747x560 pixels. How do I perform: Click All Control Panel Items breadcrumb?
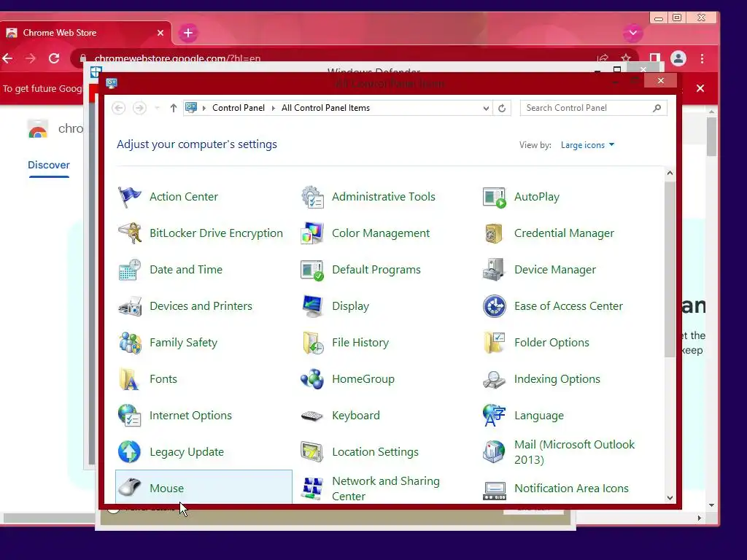point(325,108)
